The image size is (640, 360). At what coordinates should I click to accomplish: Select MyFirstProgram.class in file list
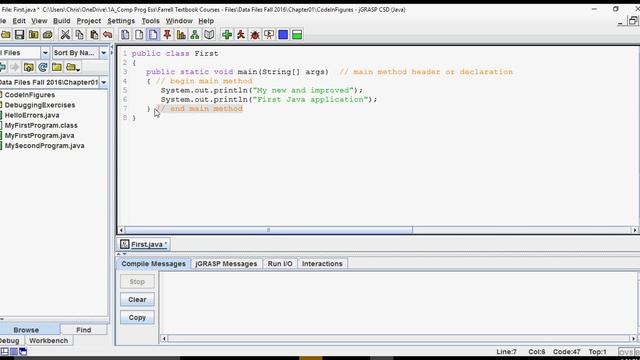click(x=41, y=125)
